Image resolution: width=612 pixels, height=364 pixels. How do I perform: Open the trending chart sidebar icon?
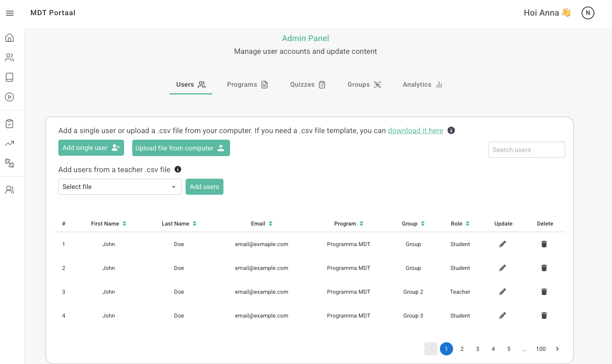pyautogui.click(x=9, y=143)
